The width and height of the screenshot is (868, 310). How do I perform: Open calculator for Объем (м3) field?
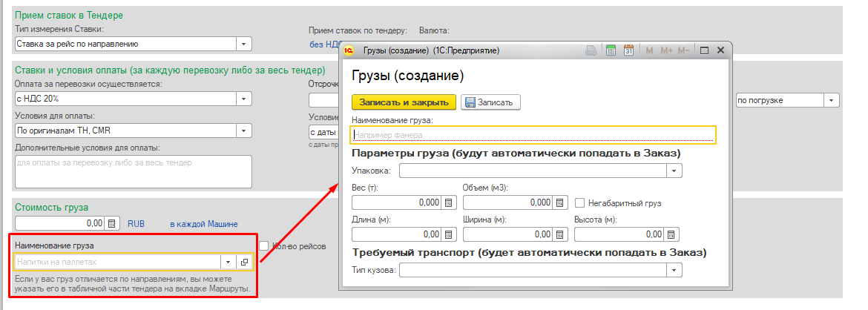coord(559,202)
